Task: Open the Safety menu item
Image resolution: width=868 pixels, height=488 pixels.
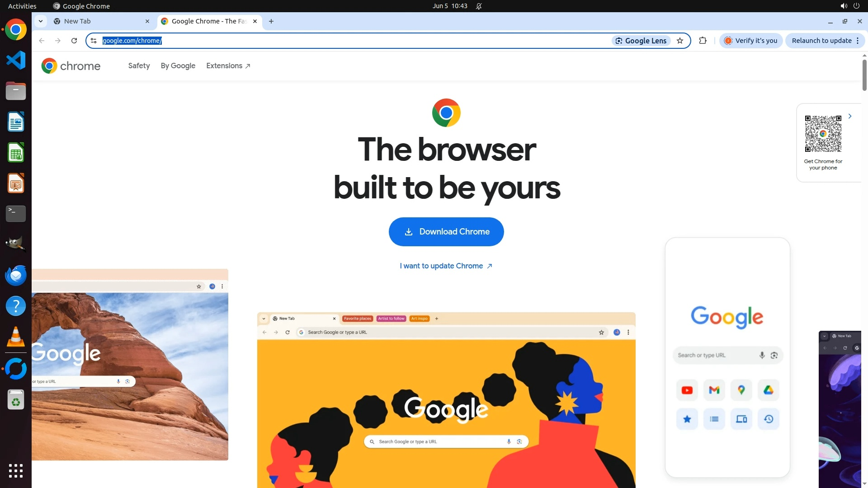Action: pos(139,66)
